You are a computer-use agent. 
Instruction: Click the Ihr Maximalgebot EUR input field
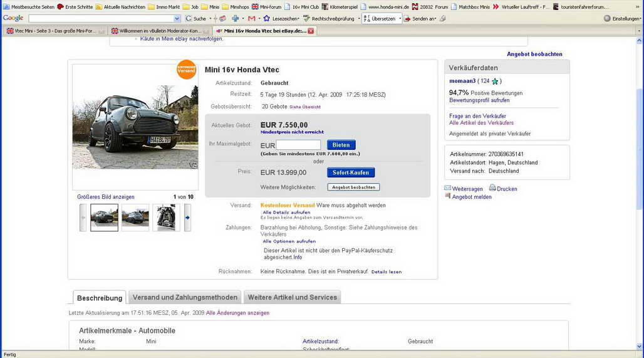click(298, 145)
